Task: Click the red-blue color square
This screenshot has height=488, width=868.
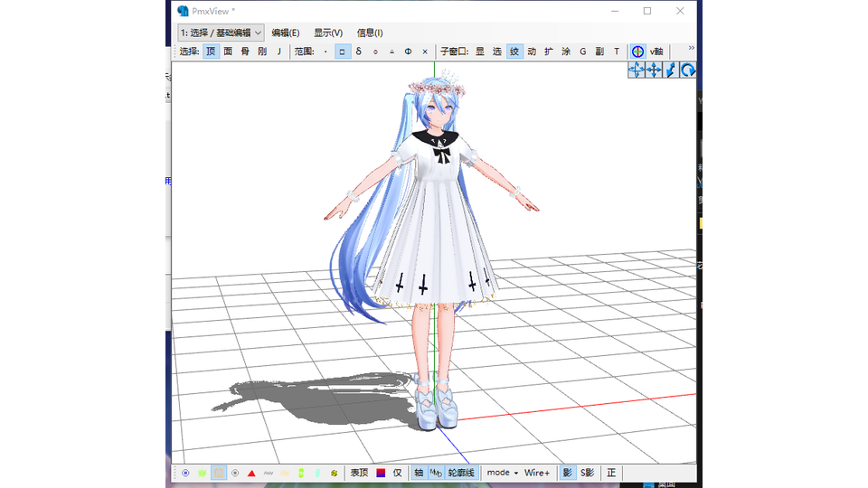Action: click(381, 473)
